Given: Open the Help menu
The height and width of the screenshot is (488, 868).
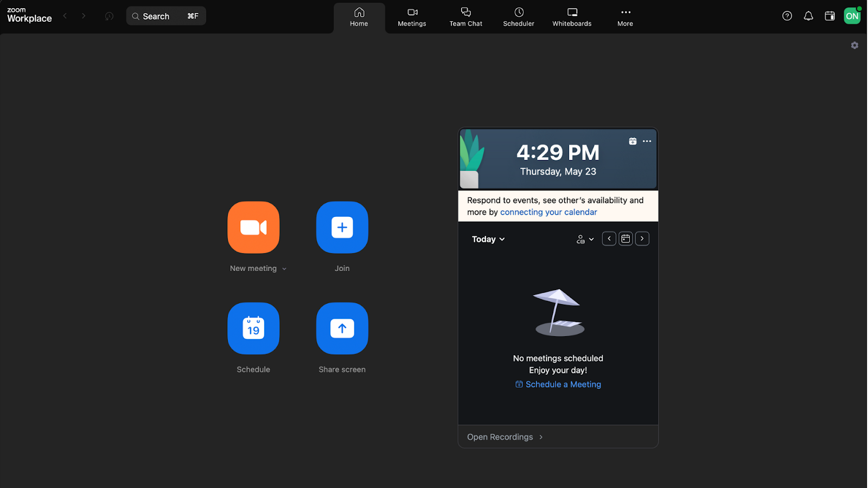Looking at the screenshot, I should click(787, 16).
